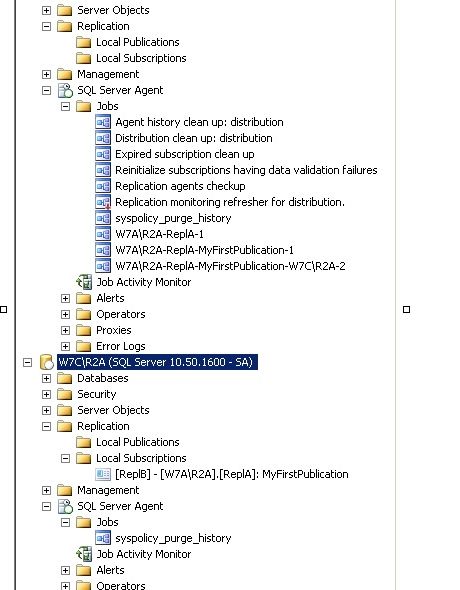Select the highlighted 'W7C\R2A (SQL Server 10.50.1600 - SA)' label

(157, 362)
